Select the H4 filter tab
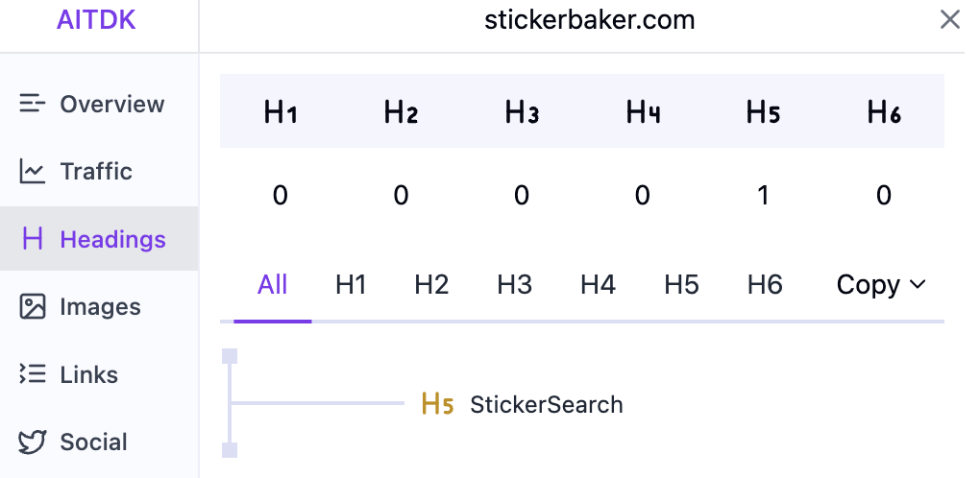980x478 pixels. click(599, 285)
